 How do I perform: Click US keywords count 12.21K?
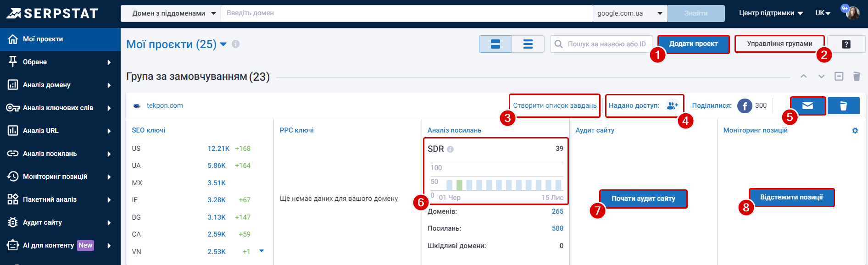point(218,149)
